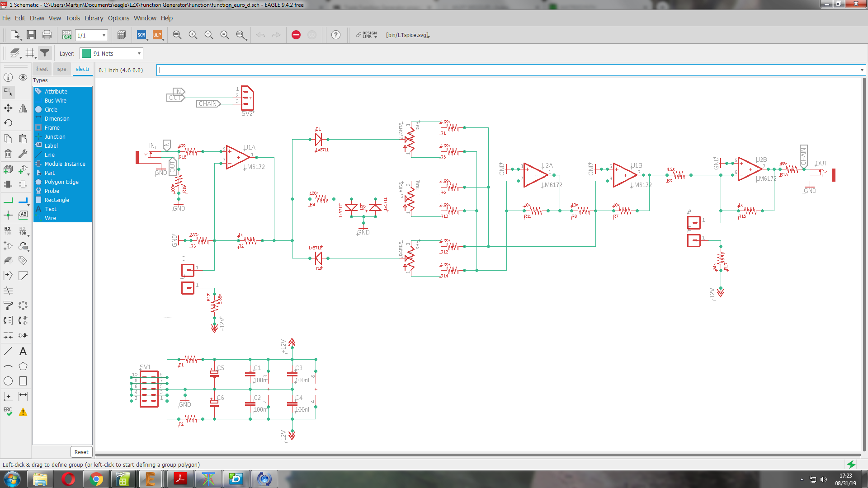
Task: Select the Rotate tool
Action: [x=8, y=123]
